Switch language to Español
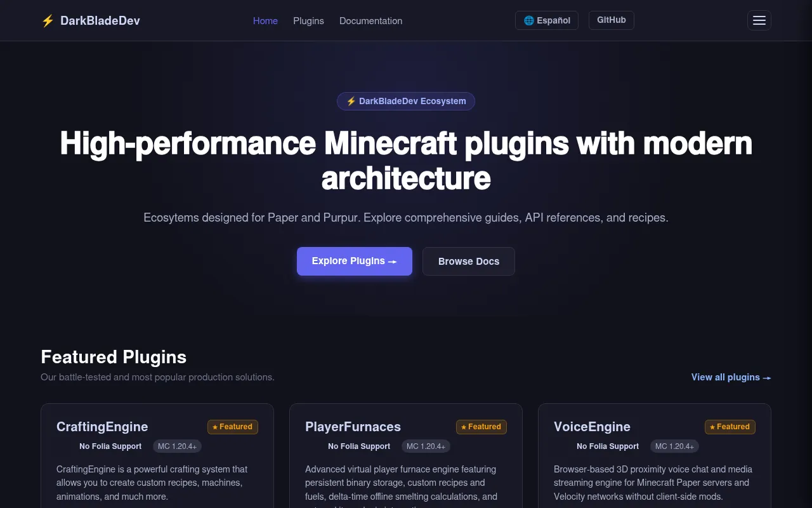 click(547, 20)
